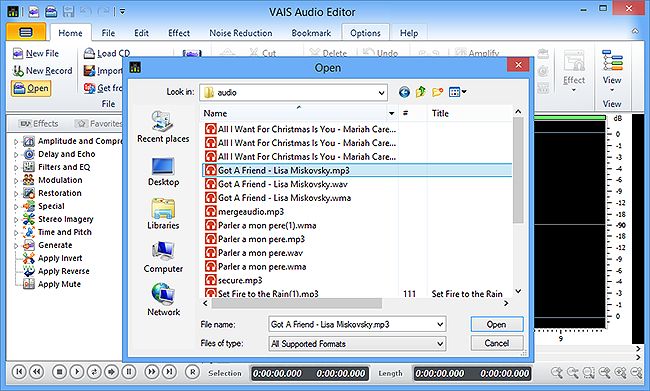650x391 pixels.
Task: Click the Help ribbon tab
Action: [409, 33]
